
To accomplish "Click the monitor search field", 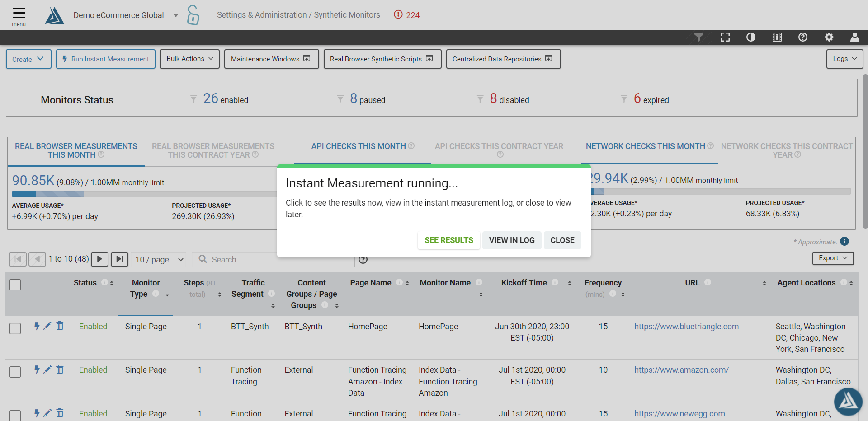I will click(x=273, y=259).
